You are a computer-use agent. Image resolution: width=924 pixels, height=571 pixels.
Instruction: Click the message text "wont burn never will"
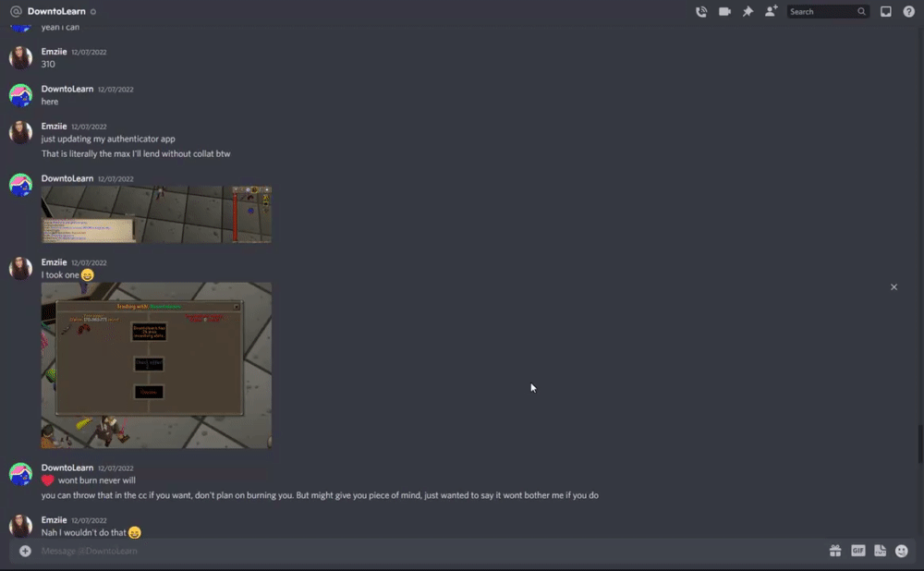pyautogui.click(x=97, y=480)
